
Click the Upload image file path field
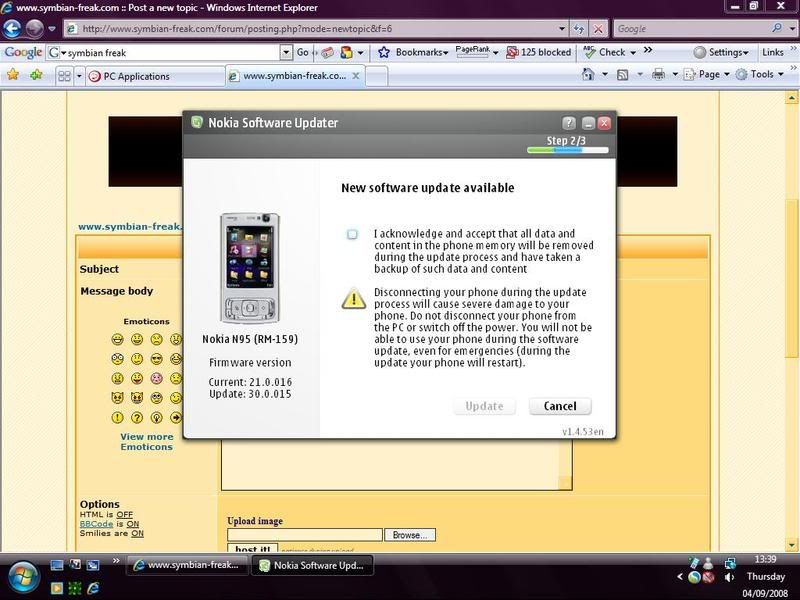click(305, 535)
